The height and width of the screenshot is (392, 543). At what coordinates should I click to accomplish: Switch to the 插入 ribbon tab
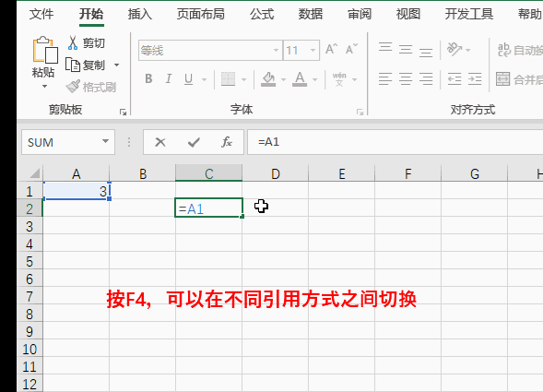[x=140, y=14]
